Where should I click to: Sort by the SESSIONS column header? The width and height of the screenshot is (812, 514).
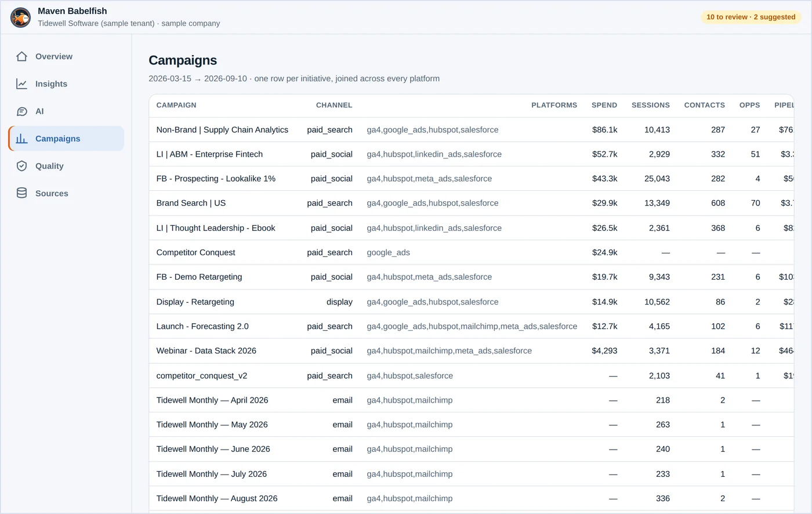click(x=651, y=105)
